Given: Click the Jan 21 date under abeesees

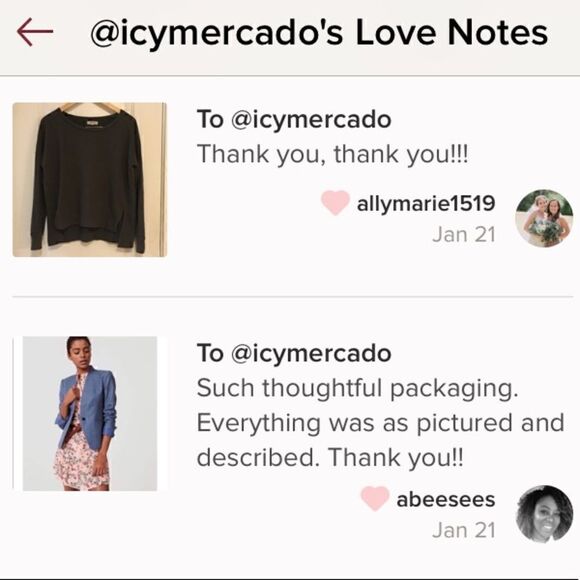Looking at the screenshot, I should point(463,530).
